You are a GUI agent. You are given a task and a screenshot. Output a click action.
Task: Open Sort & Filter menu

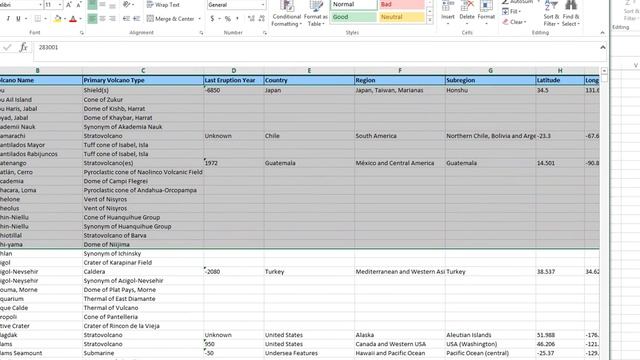pyautogui.click(x=551, y=14)
